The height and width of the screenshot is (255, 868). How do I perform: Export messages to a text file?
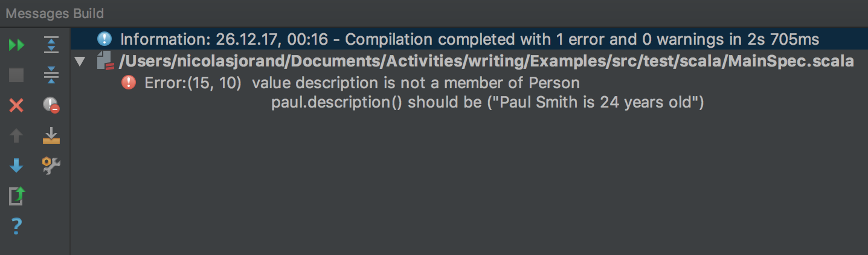[17, 196]
